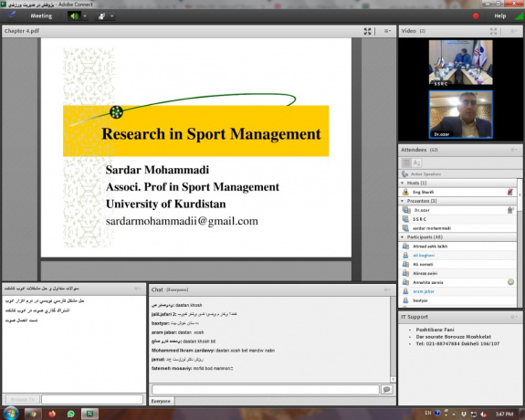Click the chat message input field

click(265, 390)
